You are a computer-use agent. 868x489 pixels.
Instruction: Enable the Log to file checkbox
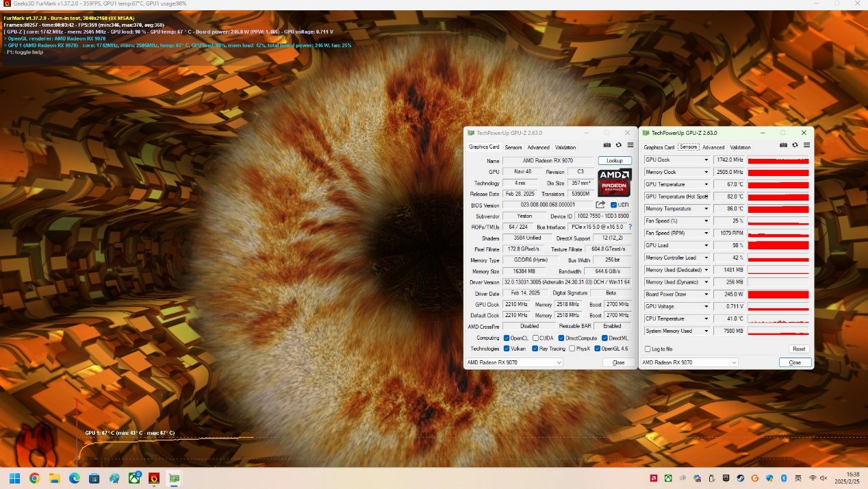pyautogui.click(x=648, y=349)
